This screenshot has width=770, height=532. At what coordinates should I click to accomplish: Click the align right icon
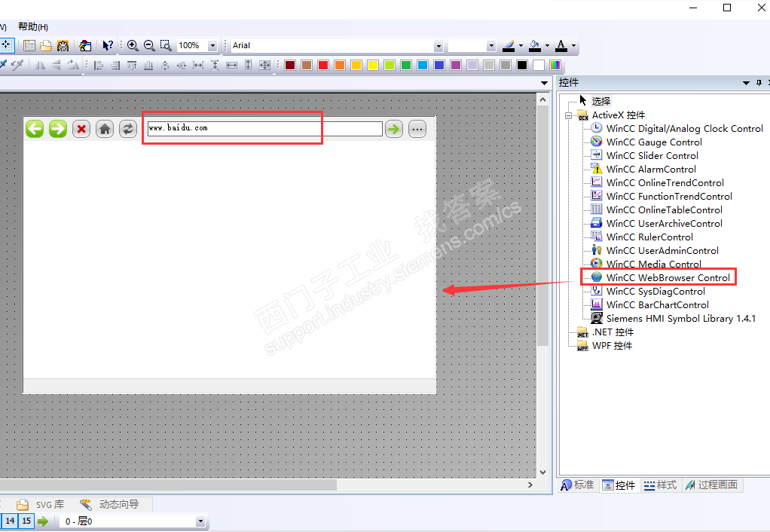(115, 66)
